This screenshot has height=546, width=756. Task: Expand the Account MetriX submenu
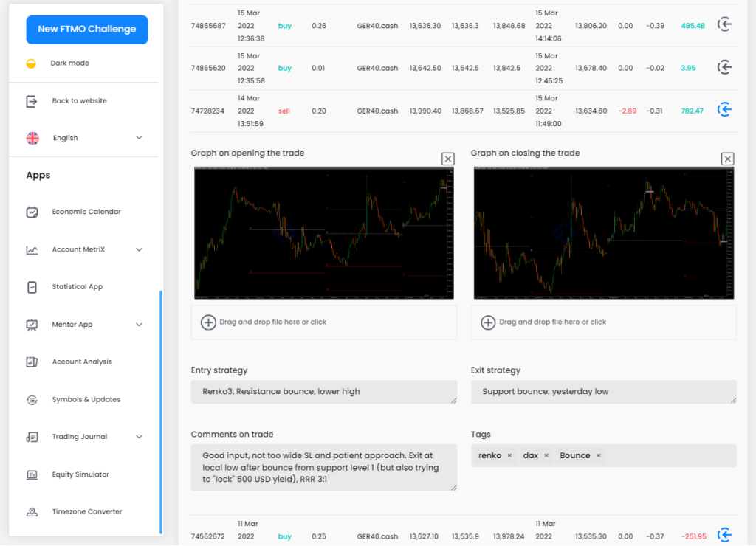click(139, 250)
